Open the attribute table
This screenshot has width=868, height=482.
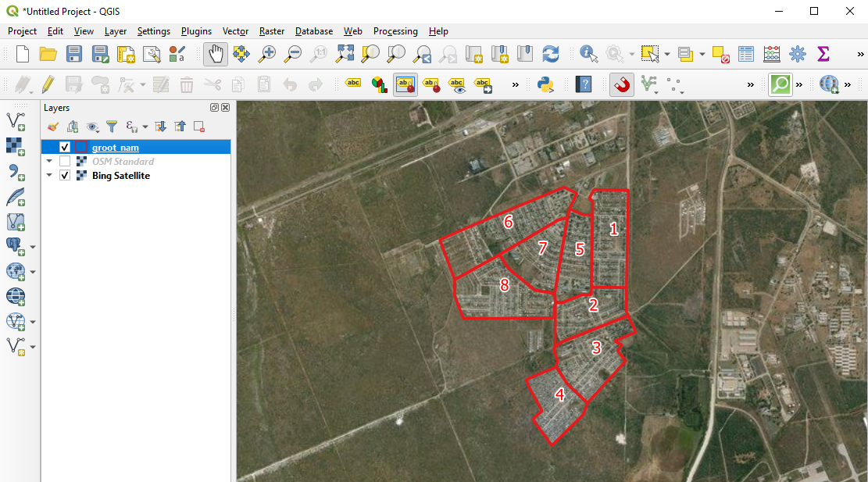(x=746, y=54)
